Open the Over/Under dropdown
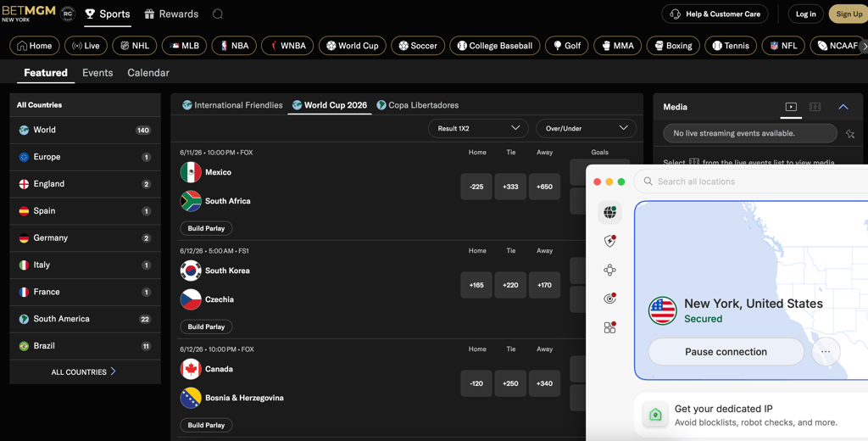868x441 pixels. (x=587, y=129)
